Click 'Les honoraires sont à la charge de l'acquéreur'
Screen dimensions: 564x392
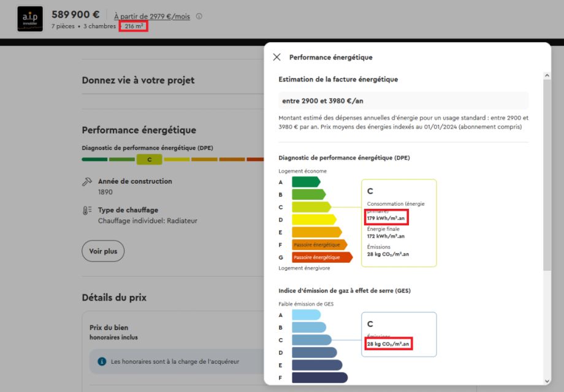coord(175,362)
